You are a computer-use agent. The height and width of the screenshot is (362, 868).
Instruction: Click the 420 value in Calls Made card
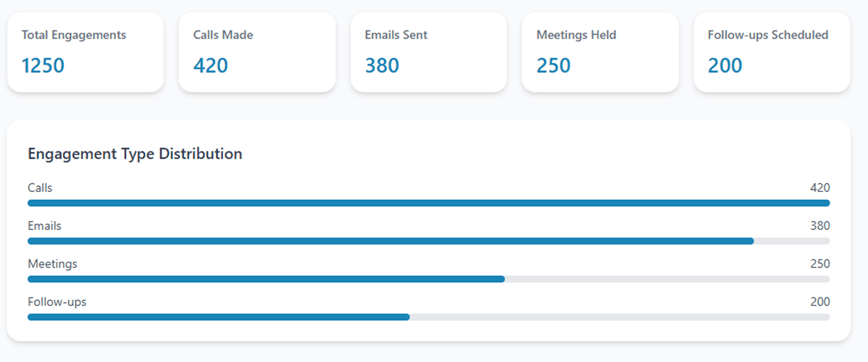tap(211, 65)
